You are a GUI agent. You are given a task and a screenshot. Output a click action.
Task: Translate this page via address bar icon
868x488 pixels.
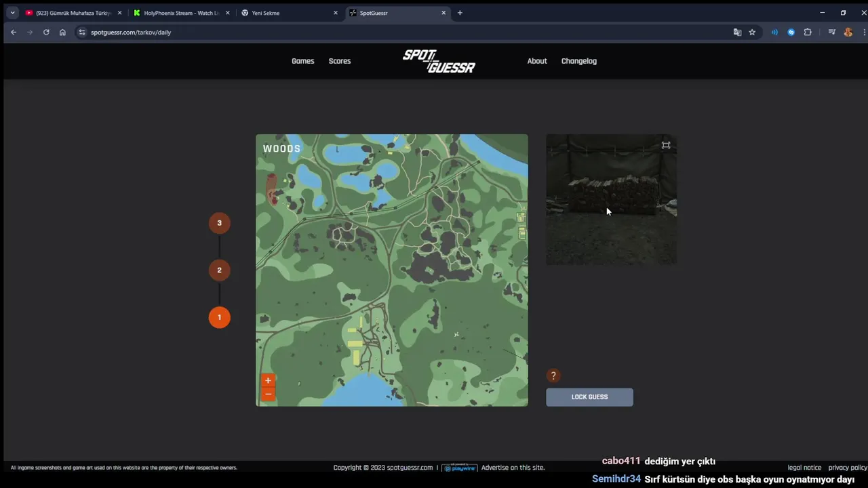click(737, 32)
